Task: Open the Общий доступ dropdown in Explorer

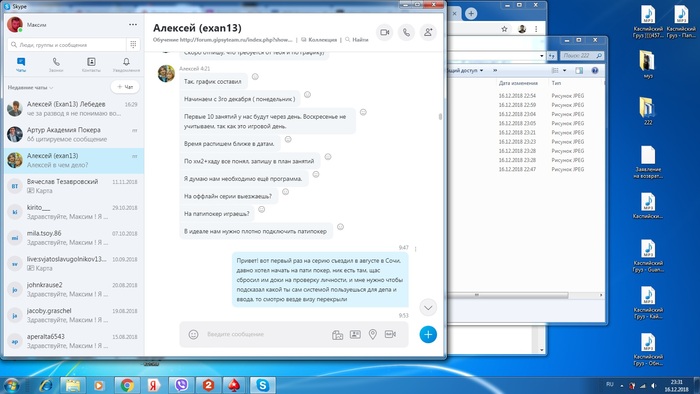Action: [x=465, y=71]
